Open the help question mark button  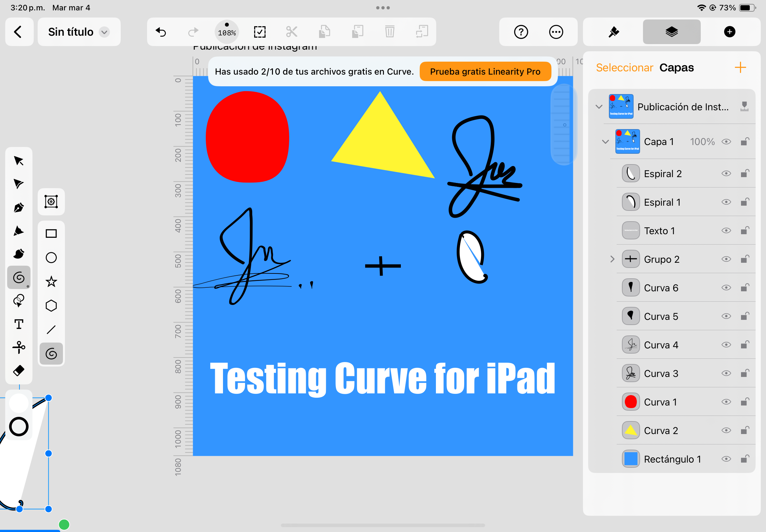coord(521,32)
